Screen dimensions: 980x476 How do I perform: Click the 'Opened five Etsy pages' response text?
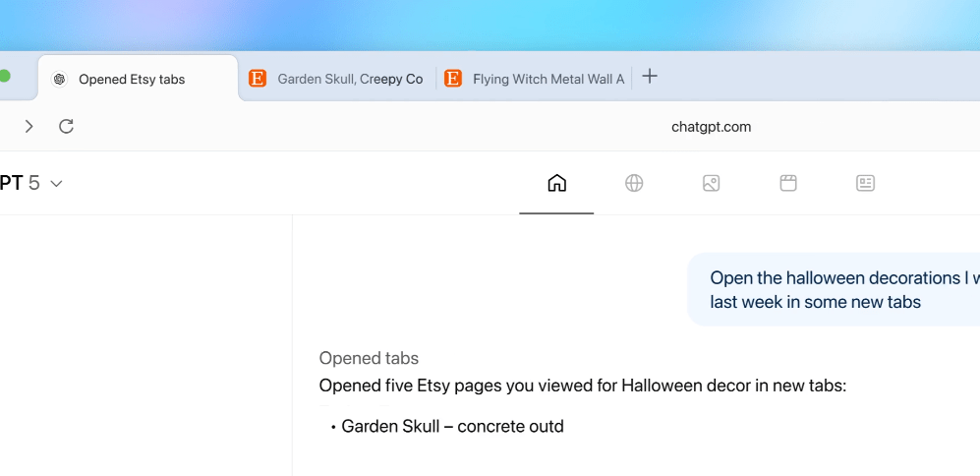point(582,386)
